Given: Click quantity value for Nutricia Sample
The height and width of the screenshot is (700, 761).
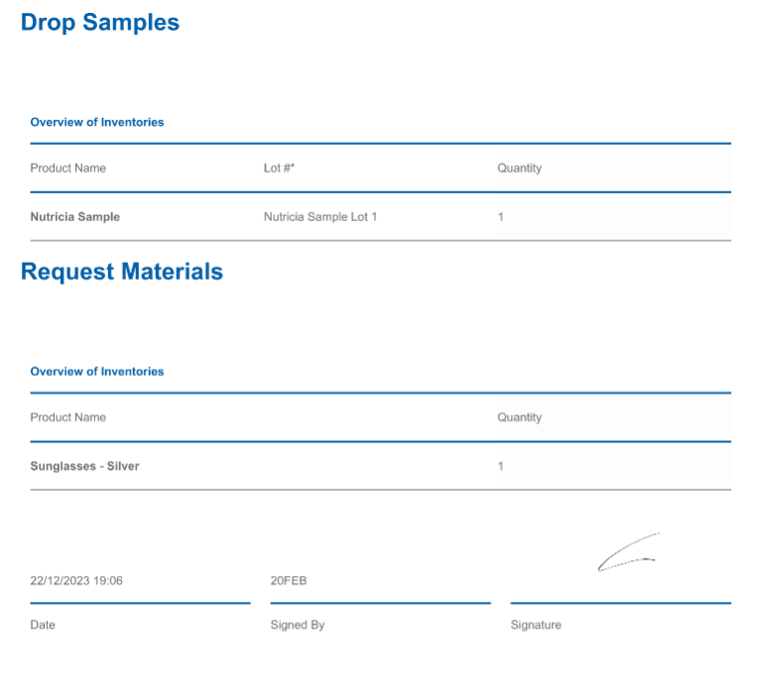Looking at the screenshot, I should (x=501, y=216).
